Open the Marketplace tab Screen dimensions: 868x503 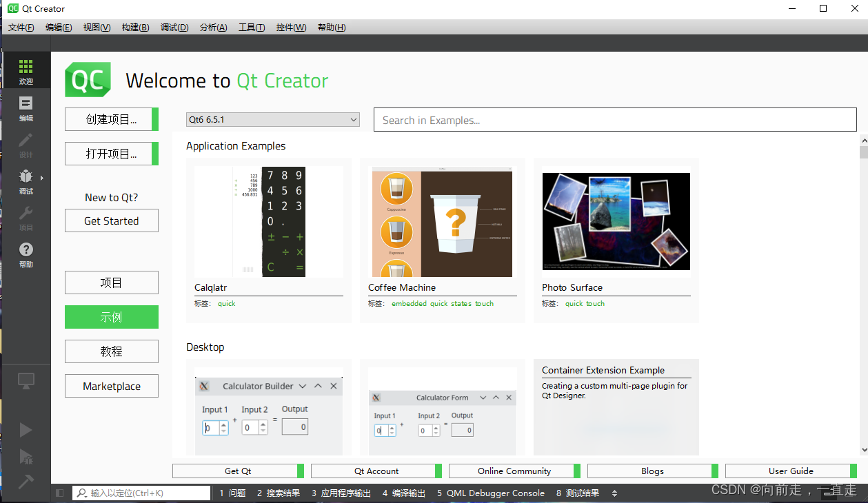(112, 386)
